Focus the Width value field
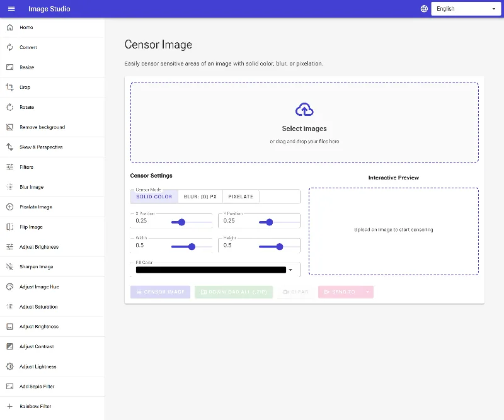Screen dimensions: 504x420 point(151,245)
